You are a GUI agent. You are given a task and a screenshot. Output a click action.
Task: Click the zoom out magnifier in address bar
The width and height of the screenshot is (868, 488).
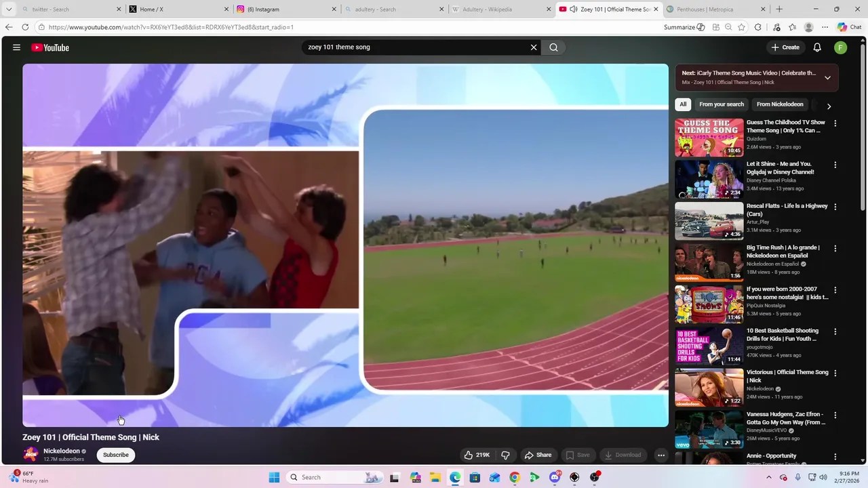coord(728,27)
